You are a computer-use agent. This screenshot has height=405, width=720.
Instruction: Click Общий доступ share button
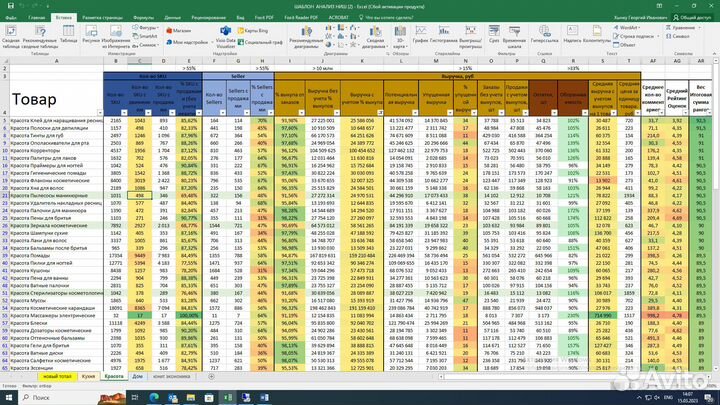click(689, 17)
